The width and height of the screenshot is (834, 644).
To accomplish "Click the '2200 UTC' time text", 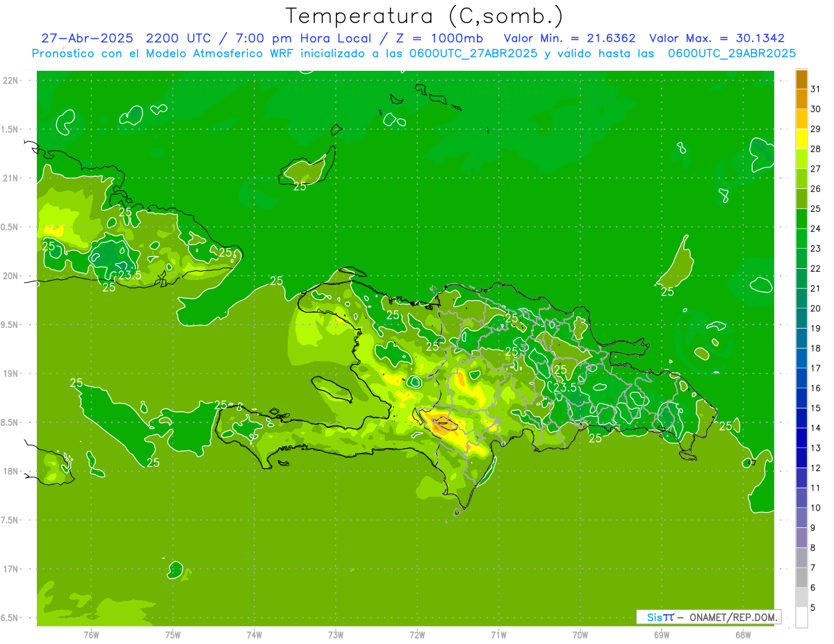I will tap(179, 38).
